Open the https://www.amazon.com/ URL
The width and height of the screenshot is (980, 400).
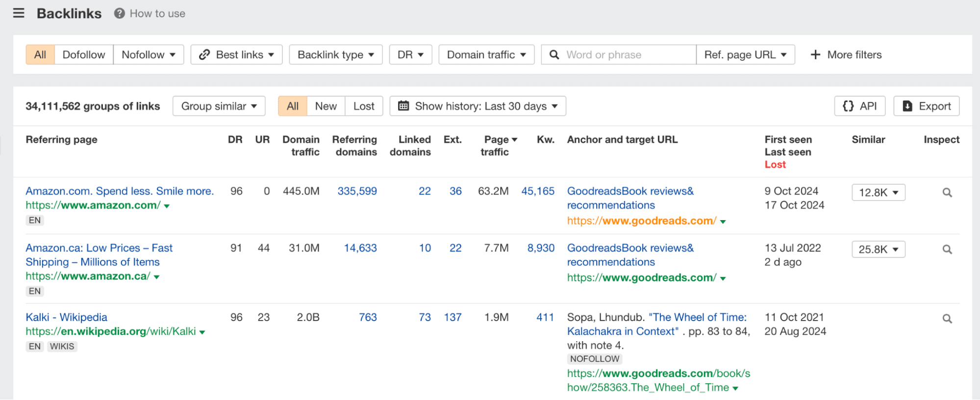(93, 205)
